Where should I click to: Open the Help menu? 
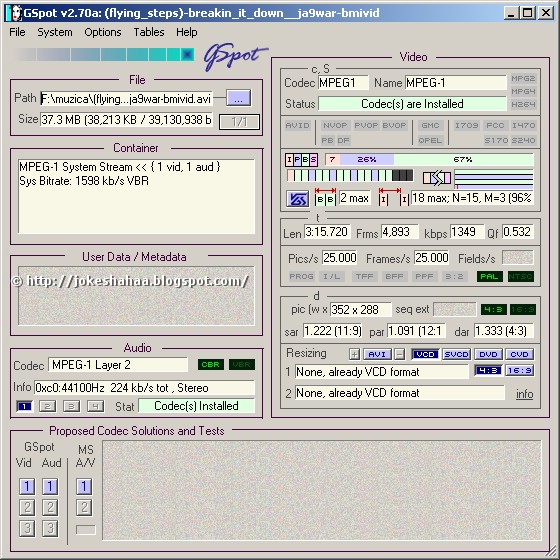click(x=186, y=32)
